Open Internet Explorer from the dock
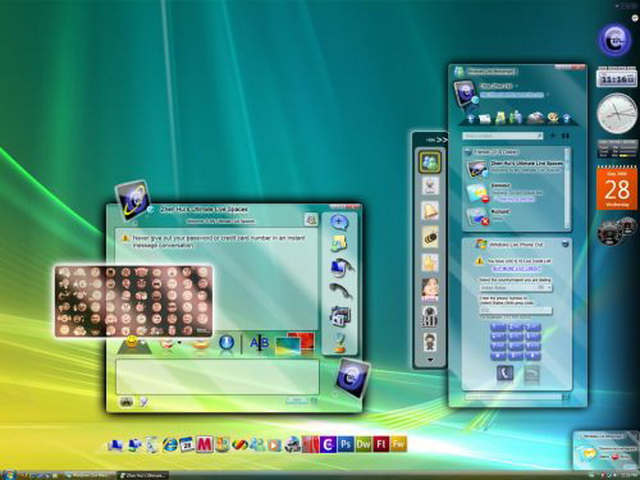Viewport: 640px width, 480px height. [169, 444]
